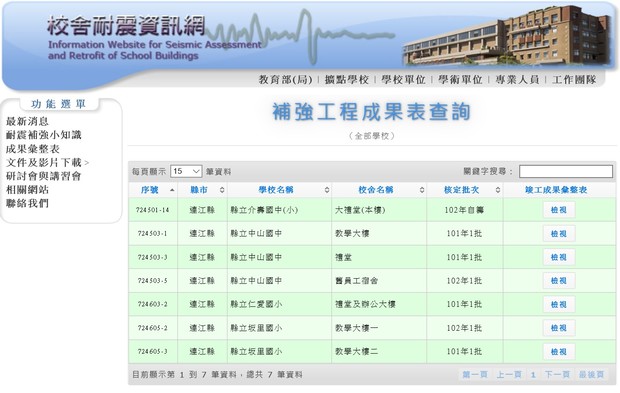Sort table by 縣市 column
This screenshot has height=393, width=620.
pyautogui.click(x=202, y=190)
